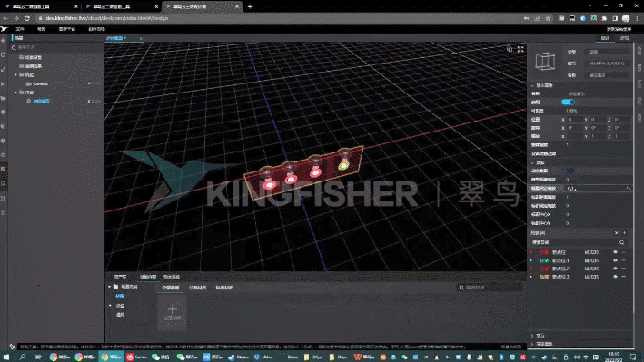The image size is (644, 362).
Task: Toggle the eye icon of the first red state row
Action: pos(615,252)
